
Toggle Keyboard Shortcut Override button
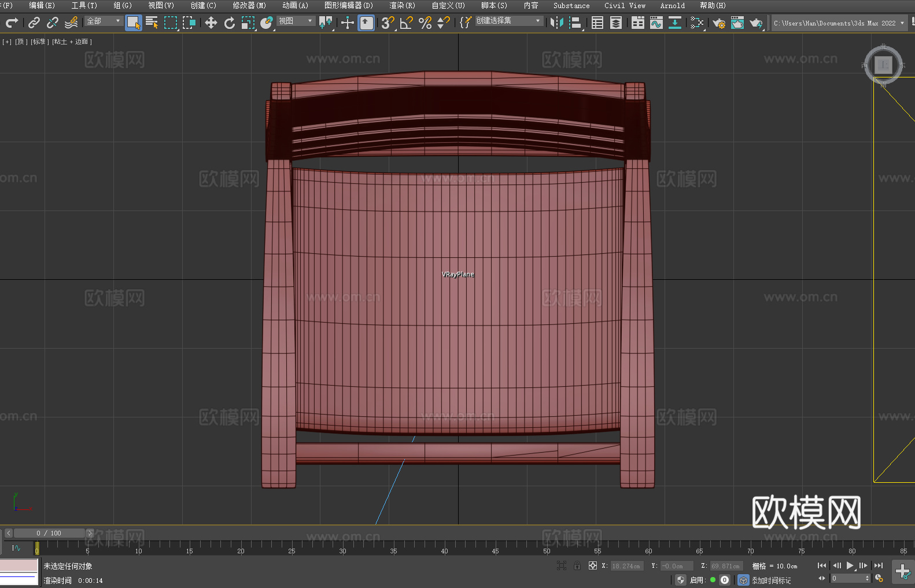click(366, 23)
